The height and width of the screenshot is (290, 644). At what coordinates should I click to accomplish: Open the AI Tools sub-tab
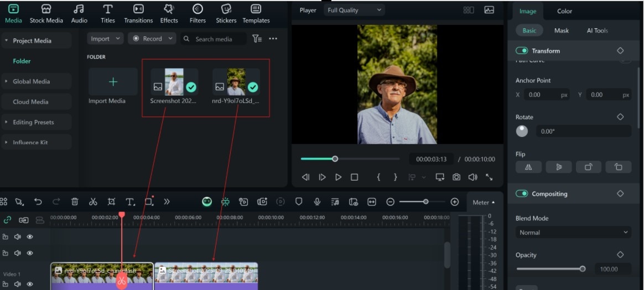coord(597,30)
